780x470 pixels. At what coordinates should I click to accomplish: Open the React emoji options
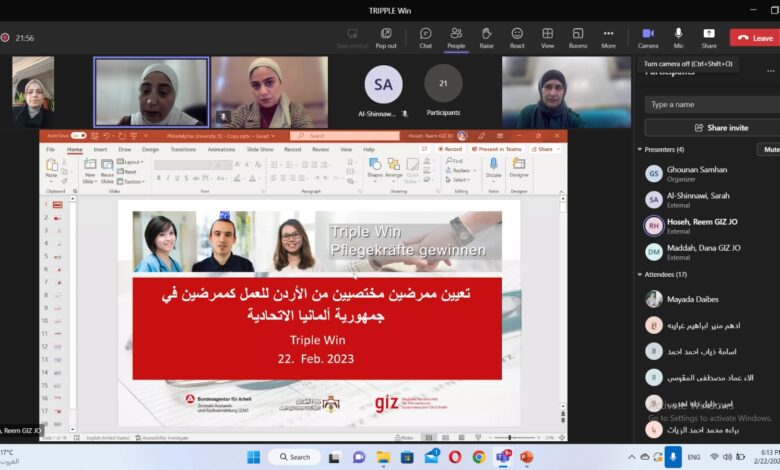(517, 38)
